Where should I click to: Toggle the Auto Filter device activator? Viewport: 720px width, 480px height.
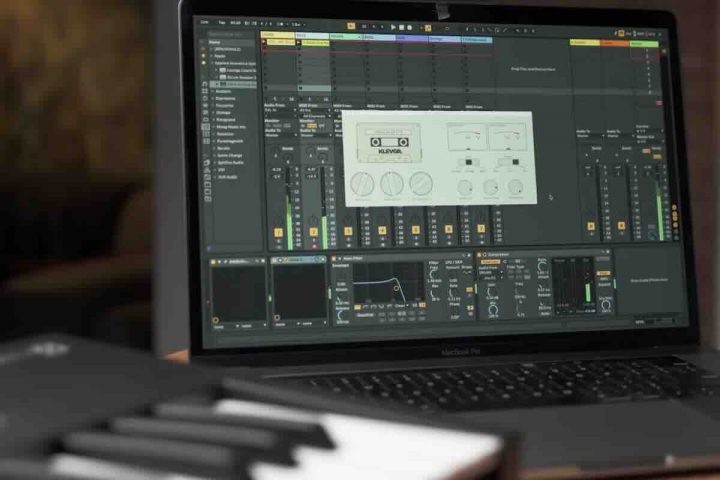pyautogui.click(x=334, y=259)
